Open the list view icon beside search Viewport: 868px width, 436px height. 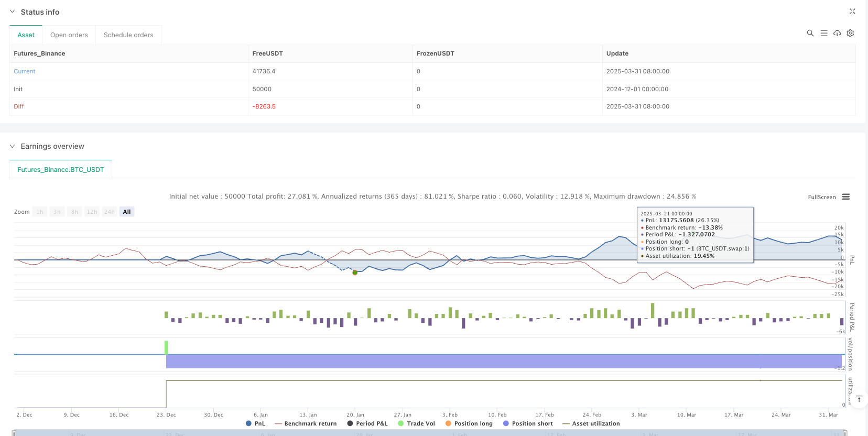[823, 33]
